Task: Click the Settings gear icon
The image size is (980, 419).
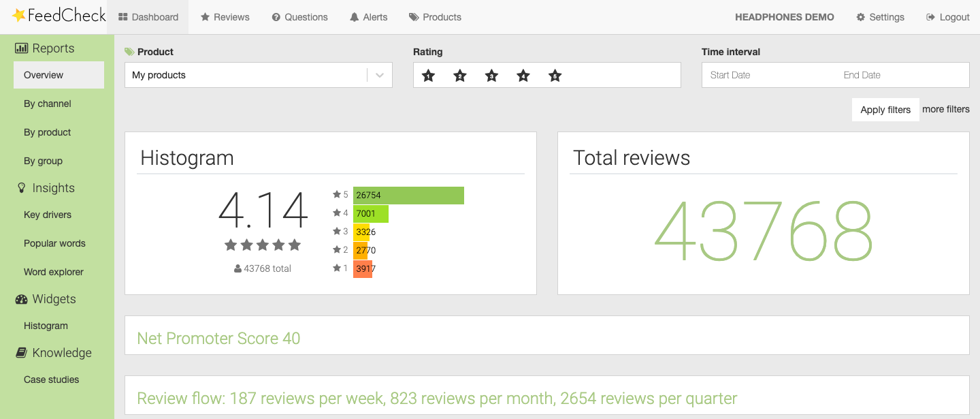Action: point(861,17)
